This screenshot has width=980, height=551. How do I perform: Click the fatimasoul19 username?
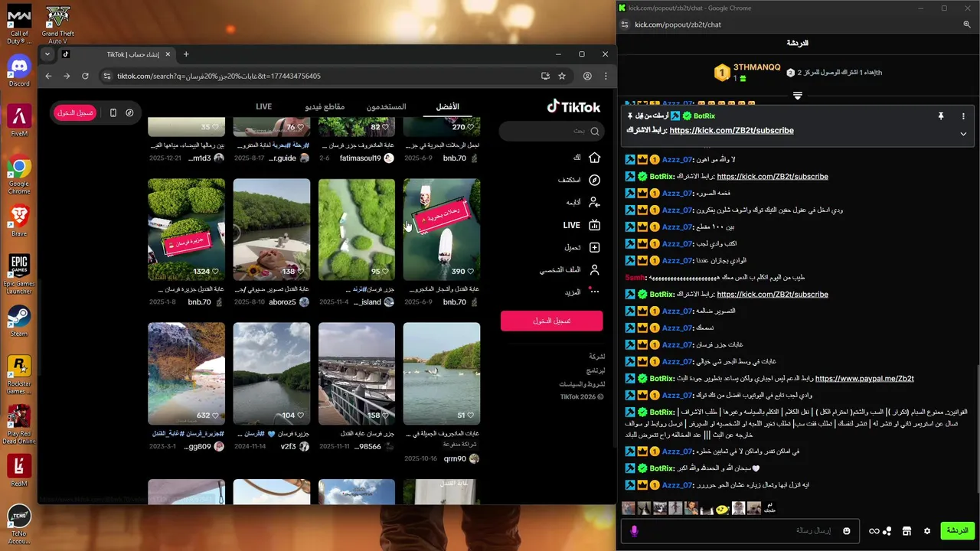tap(360, 158)
